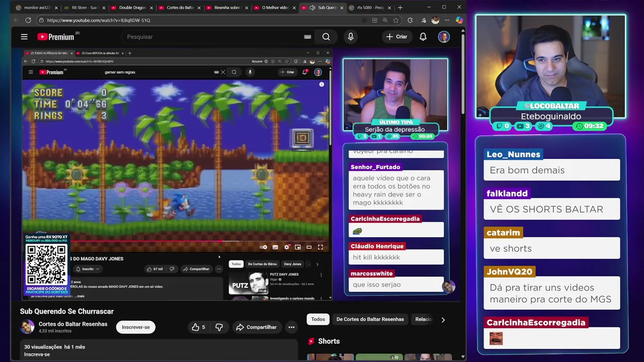Open browser settings three-dots menu
This screenshot has width=644, height=362.
[x=447, y=20]
